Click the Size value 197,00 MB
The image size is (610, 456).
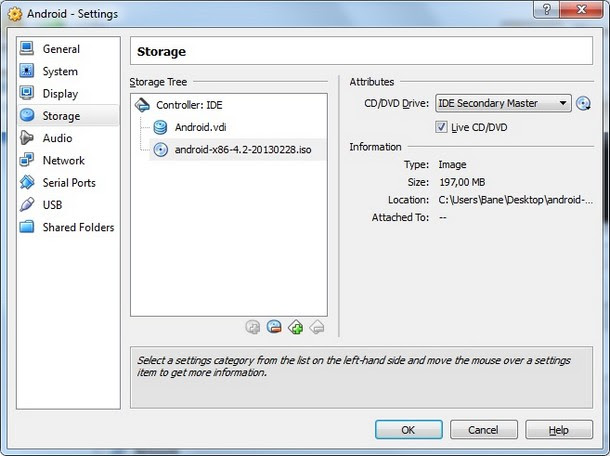[462, 182]
